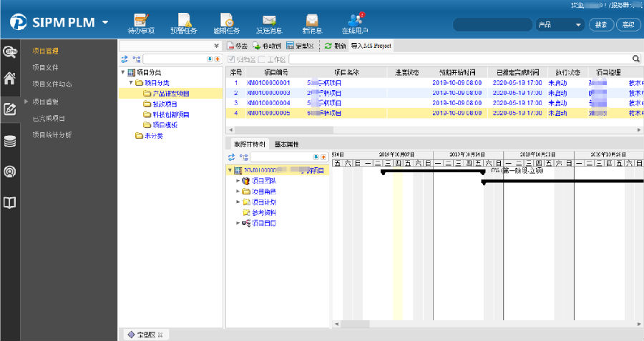Select 项目统计分析 in left menu
Image resolution: width=644 pixels, height=341 pixels.
coord(52,134)
